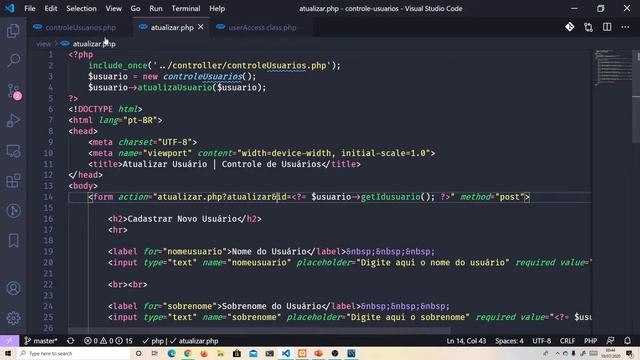This screenshot has height=360, width=640.
Task: Click the Open Changes compare icon
Action: click(x=588, y=27)
